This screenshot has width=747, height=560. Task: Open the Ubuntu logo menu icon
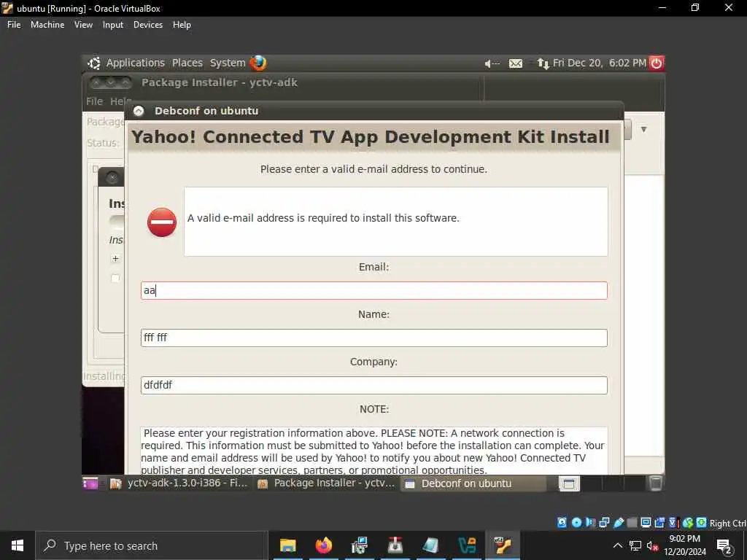(x=94, y=63)
